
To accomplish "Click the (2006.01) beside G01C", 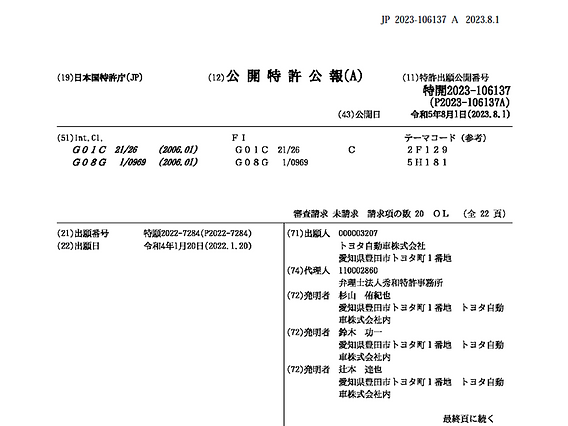I will point(178,150).
